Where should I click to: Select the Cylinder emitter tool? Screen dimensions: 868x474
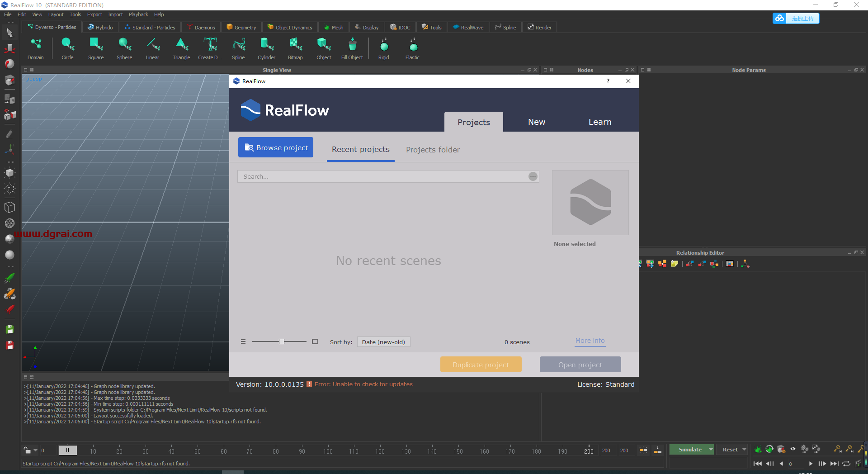pyautogui.click(x=267, y=48)
